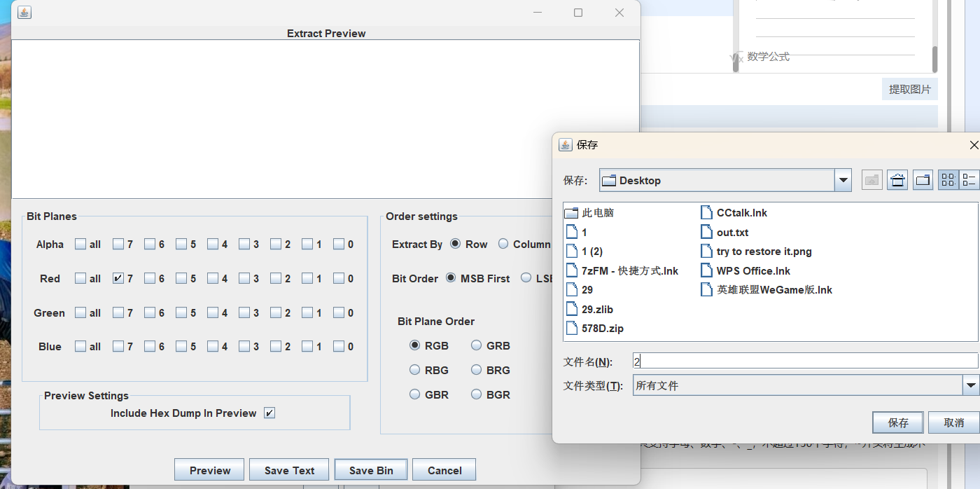Check Alpha bit 3 checkbox
The height and width of the screenshot is (489, 980).
point(244,245)
